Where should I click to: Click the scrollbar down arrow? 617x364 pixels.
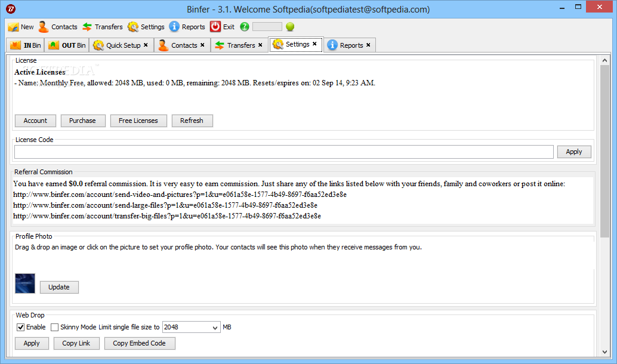click(605, 352)
